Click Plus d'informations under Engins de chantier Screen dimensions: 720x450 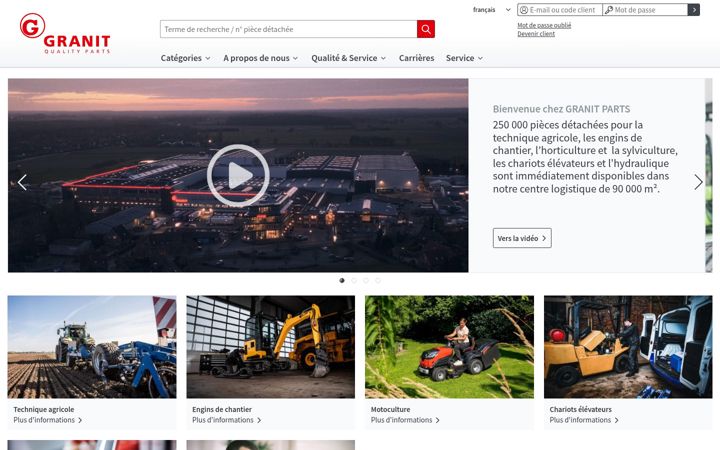tap(226, 420)
